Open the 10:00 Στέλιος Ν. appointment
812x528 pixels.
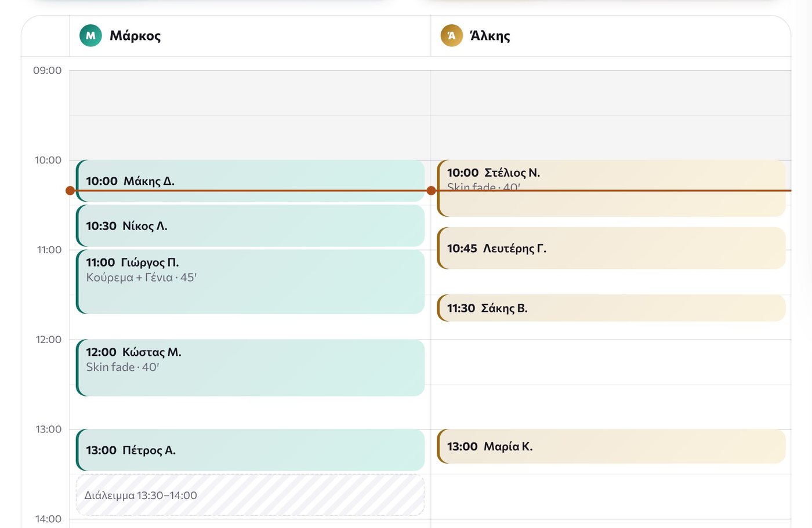click(x=611, y=188)
